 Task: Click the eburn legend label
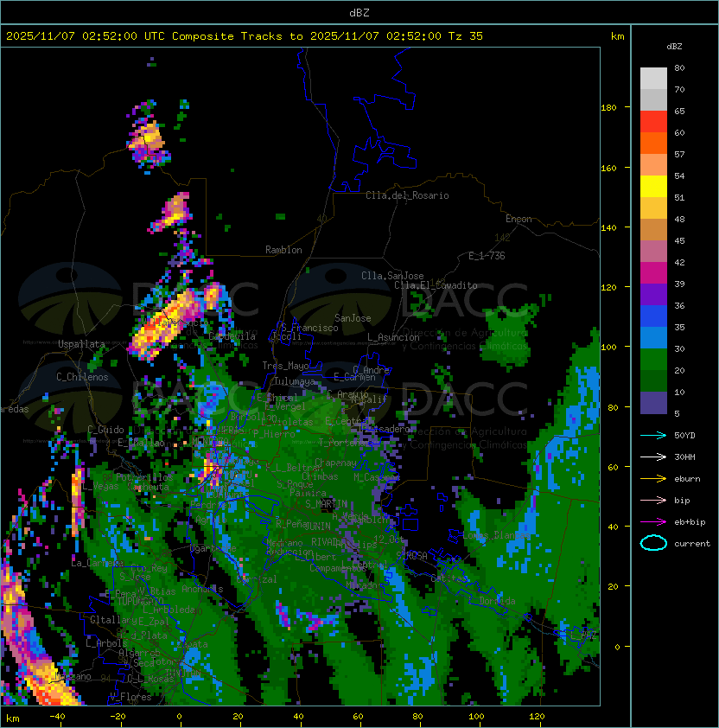point(687,479)
